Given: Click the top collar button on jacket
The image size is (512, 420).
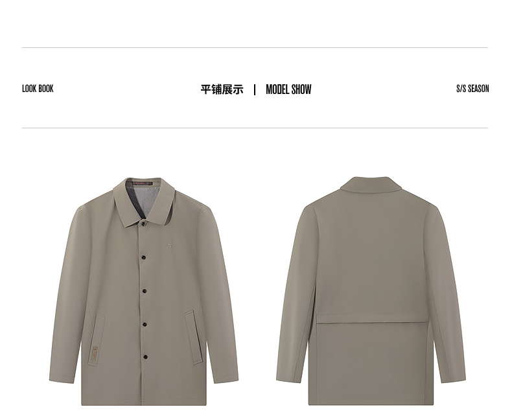Looking at the screenshot, I should 143,224.
